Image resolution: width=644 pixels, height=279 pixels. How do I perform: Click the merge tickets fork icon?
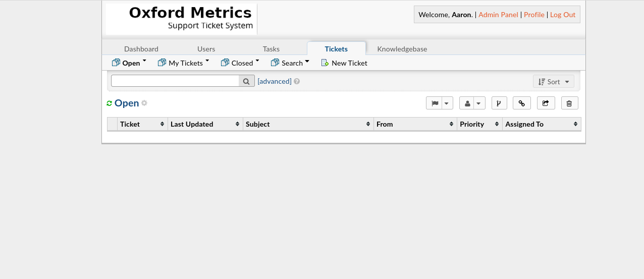pyautogui.click(x=499, y=103)
